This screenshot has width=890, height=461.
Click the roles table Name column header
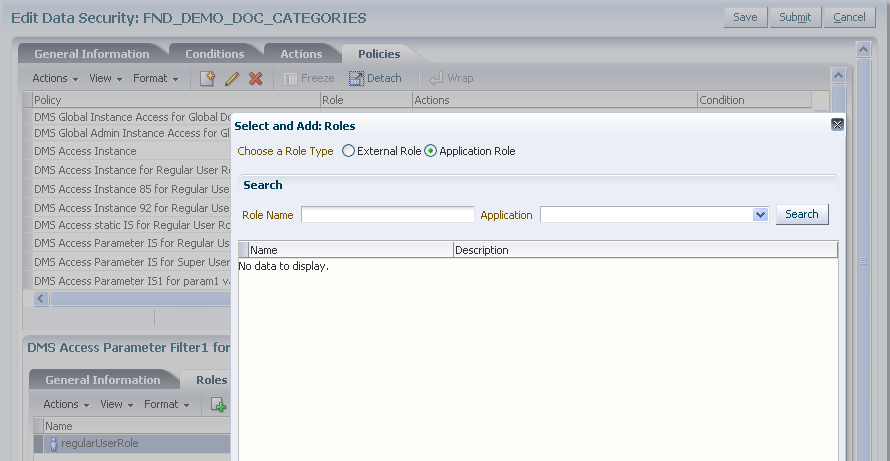click(137, 426)
